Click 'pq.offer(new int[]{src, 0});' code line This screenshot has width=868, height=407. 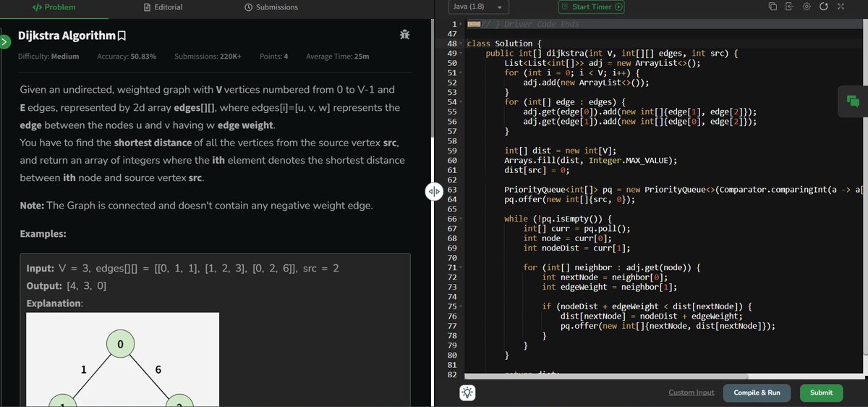(x=570, y=199)
